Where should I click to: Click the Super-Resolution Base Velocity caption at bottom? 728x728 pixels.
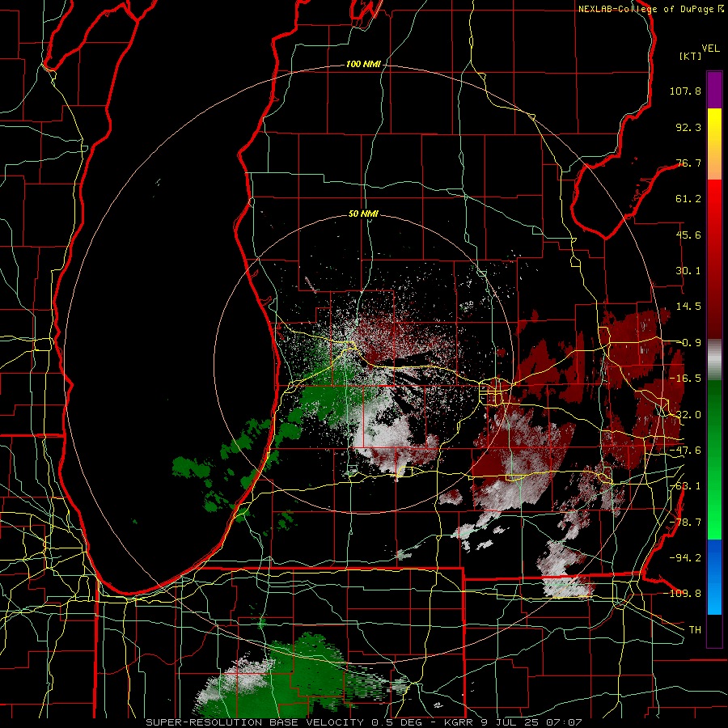(363, 722)
